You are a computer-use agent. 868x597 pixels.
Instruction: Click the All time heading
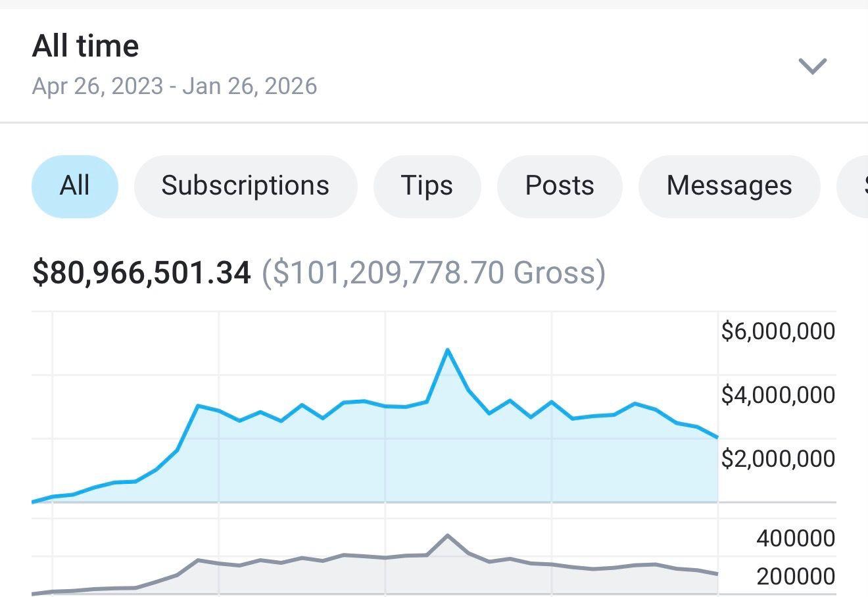(85, 47)
